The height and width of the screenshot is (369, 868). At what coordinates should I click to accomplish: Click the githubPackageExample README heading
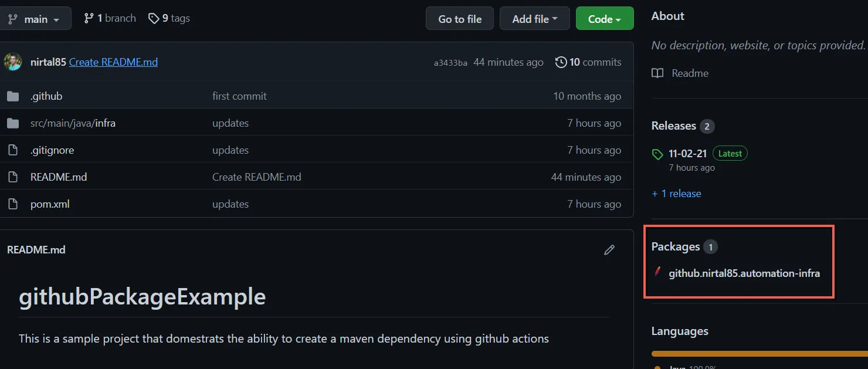click(x=142, y=297)
